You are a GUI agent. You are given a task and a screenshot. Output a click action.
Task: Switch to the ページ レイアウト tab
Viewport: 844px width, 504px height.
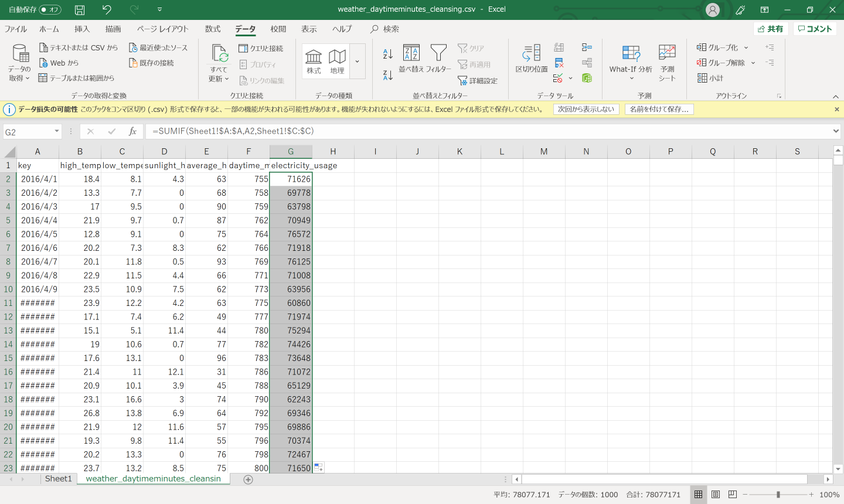point(163,29)
